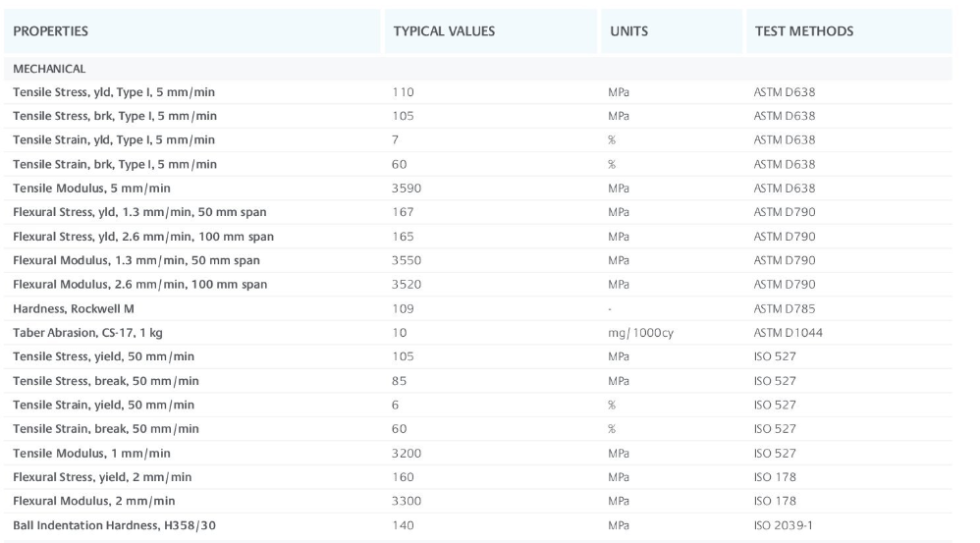The image size is (980, 543).
Task: Select Flexural Modulus, 2 mm/min property
Action: click(93, 501)
